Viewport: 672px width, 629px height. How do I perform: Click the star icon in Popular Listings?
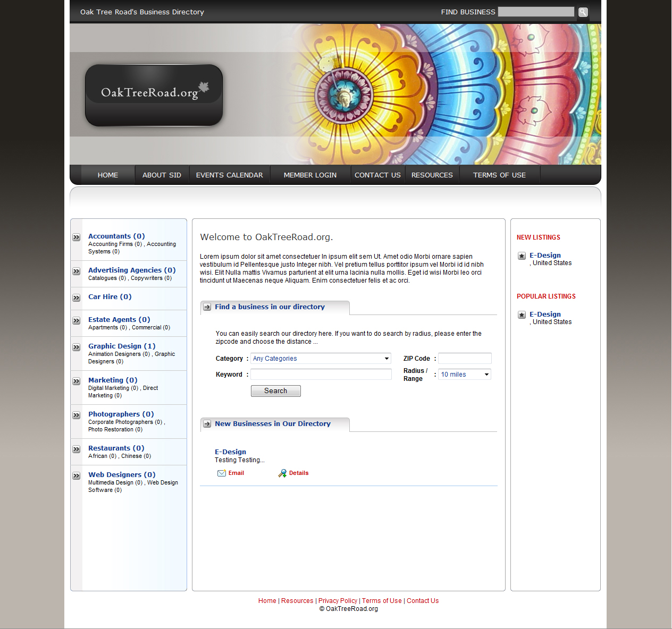(x=522, y=315)
